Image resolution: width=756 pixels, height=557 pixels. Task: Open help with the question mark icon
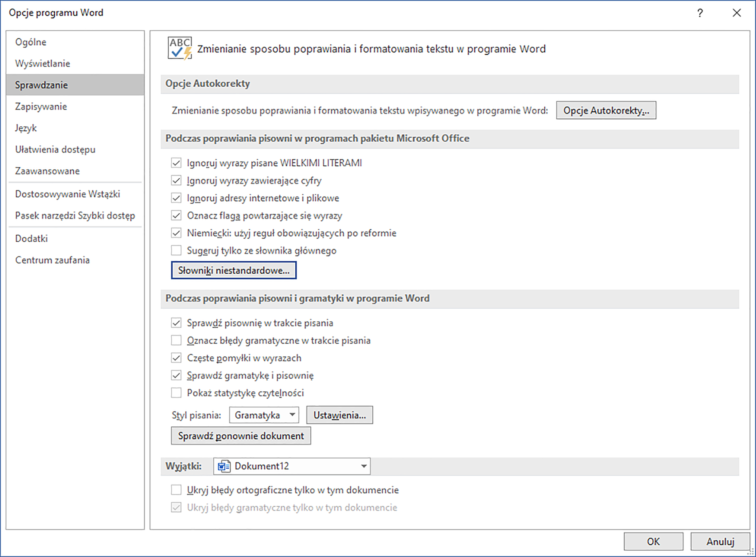point(700,13)
